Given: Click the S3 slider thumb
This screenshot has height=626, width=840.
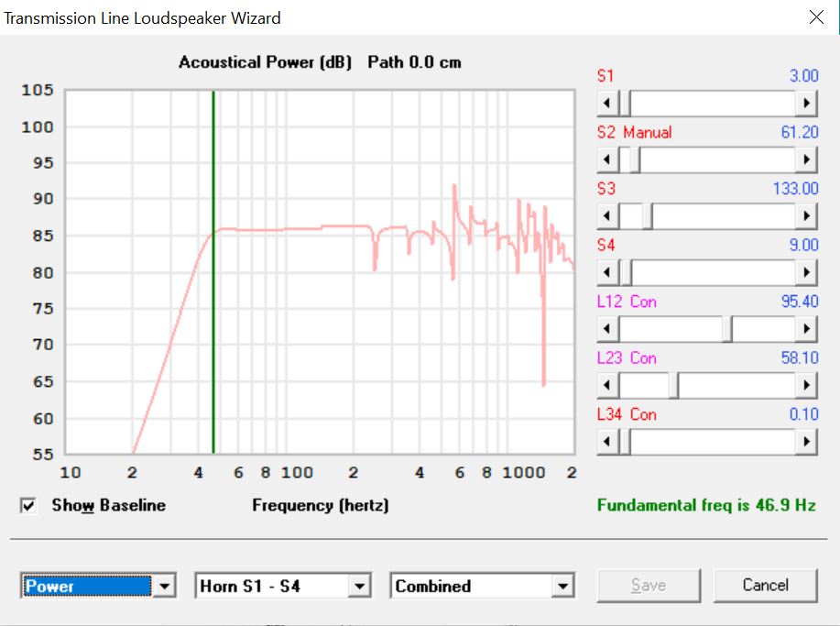Looking at the screenshot, I should tap(648, 216).
